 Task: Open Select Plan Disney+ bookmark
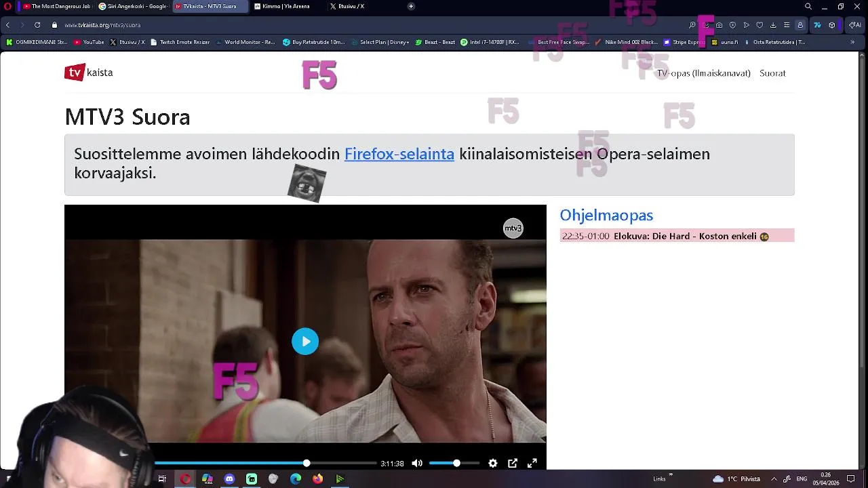click(380, 42)
